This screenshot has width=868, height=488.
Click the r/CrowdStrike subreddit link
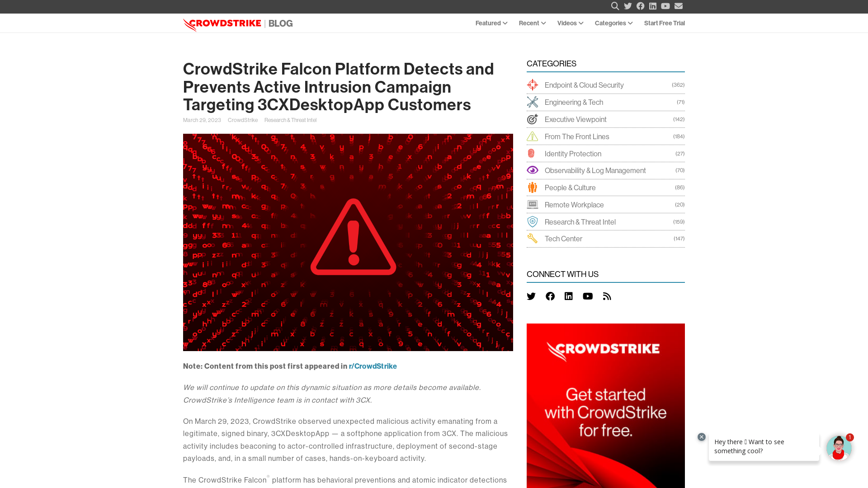(373, 366)
